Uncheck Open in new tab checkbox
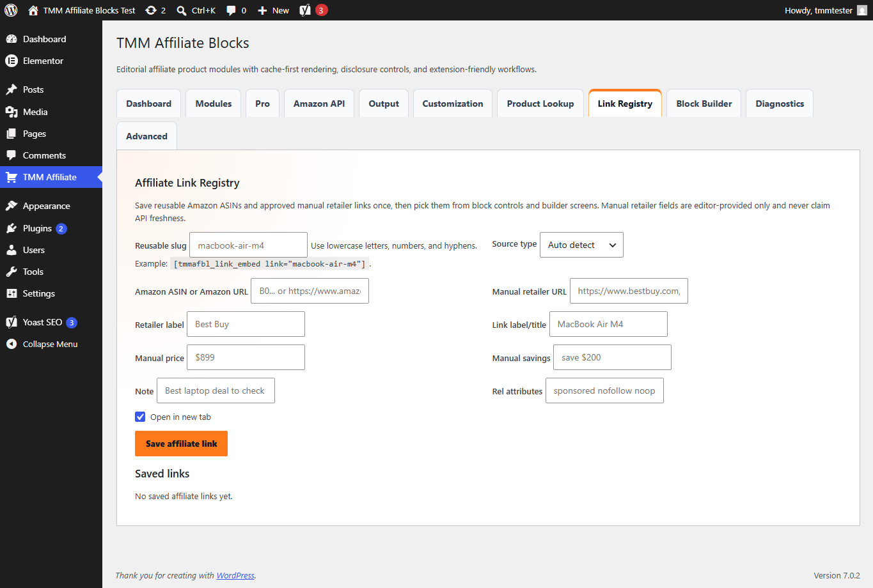Screen dimensions: 873x588 tap(140, 417)
